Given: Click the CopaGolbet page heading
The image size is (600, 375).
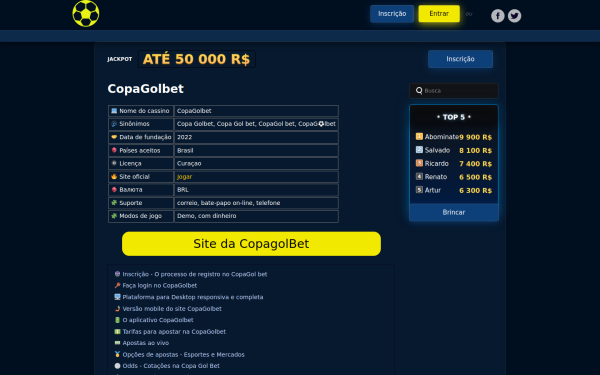Looking at the screenshot, I should [x=145, y=89].
